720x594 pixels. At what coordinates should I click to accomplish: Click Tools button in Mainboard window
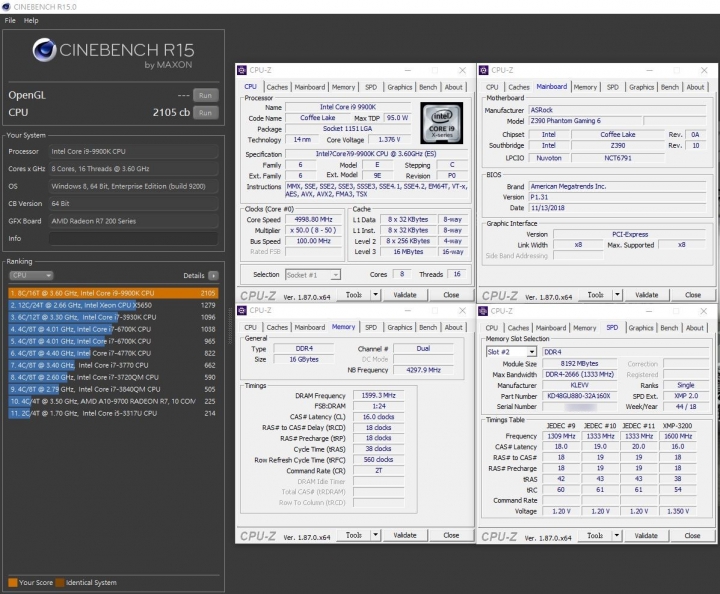pyautogui.click(x=595, y=295)
